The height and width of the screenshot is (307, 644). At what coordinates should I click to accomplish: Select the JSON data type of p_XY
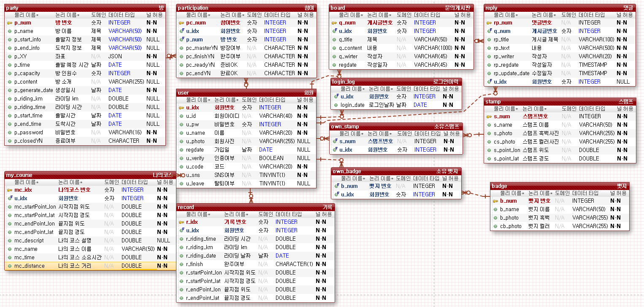(115, 56)
